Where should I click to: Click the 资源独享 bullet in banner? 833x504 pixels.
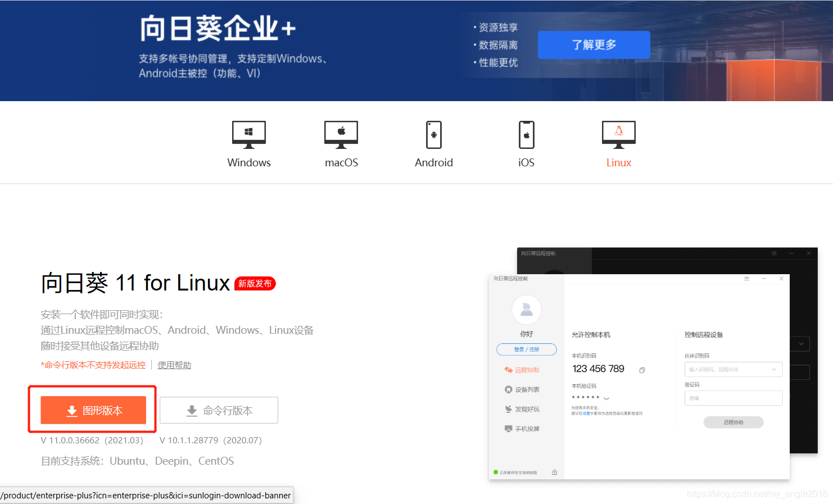pyautogui.click(x=498, y=28)
